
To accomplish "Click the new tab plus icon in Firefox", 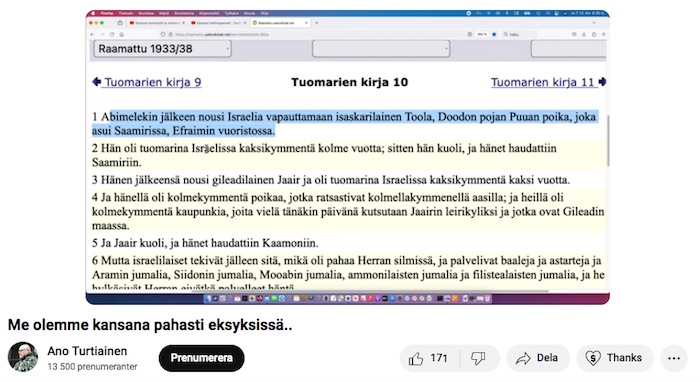I will click(x=317, y=22).
